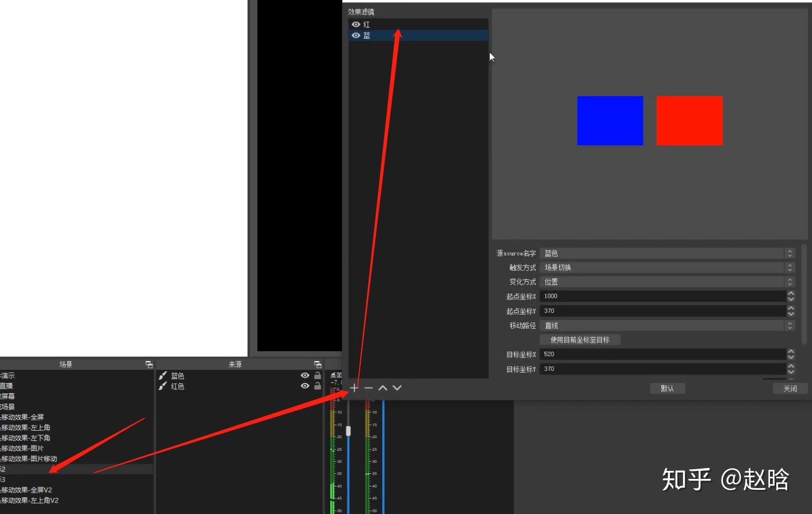The height and width of the screenshot is (514, 812).
Task: Click the 默认 button
Action: [668, 389]
